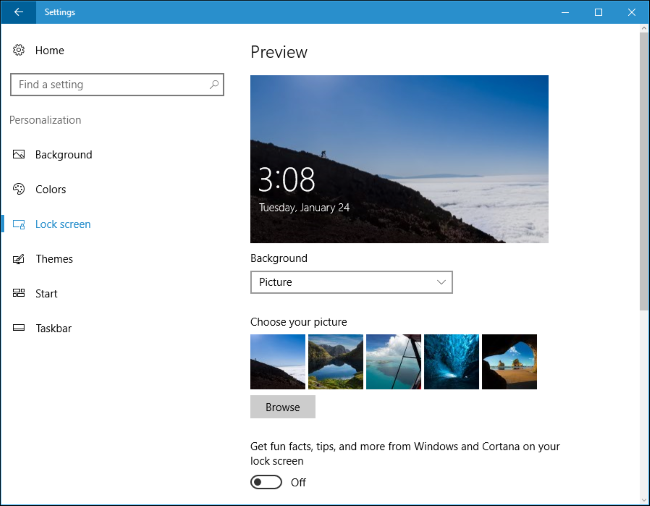Click the Background picture icon in sidebar
This screenshot has width=650, height=506.
click(x=19, y=155)
